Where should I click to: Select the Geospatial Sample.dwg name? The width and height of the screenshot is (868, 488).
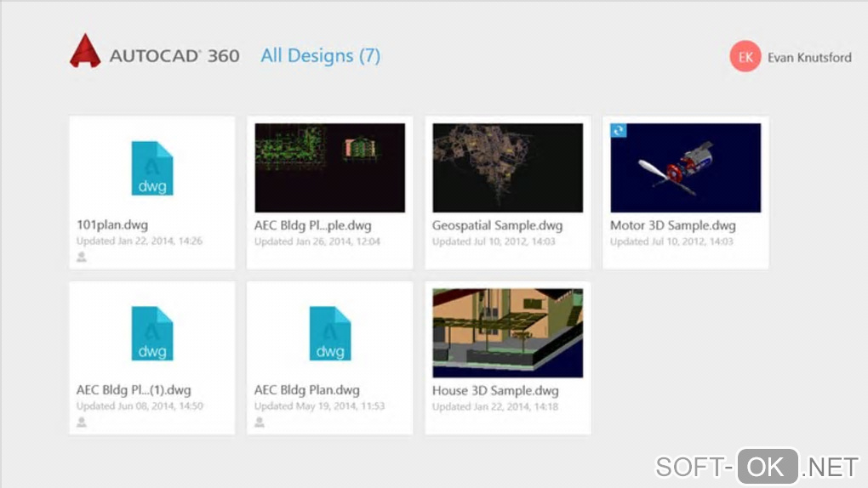(x=497, y=225)
